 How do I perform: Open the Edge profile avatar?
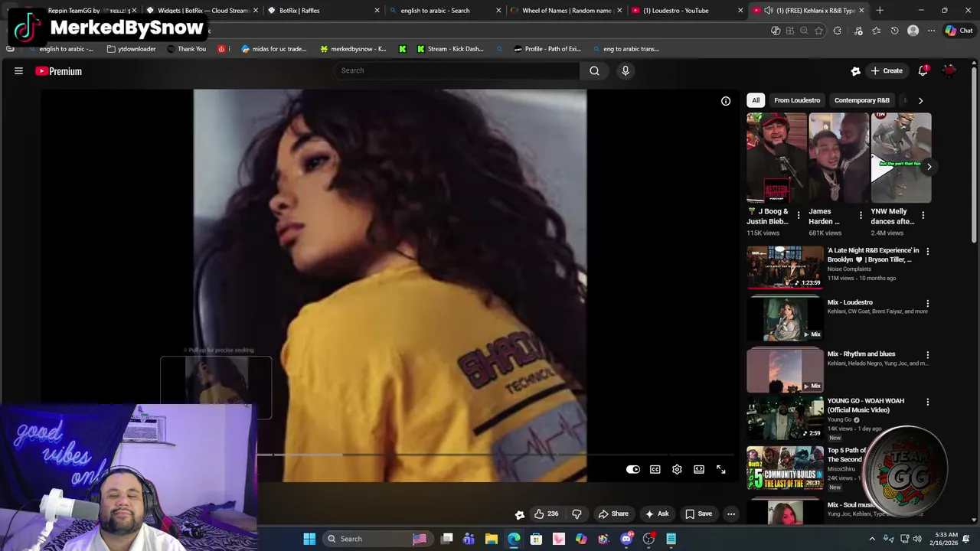[x=913, y=31]
